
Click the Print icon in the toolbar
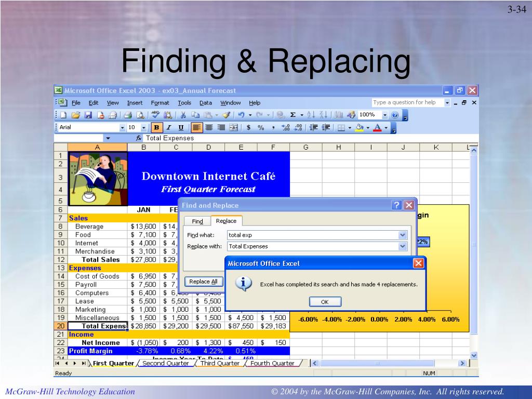pyautogui.click(x=128, y=115)
